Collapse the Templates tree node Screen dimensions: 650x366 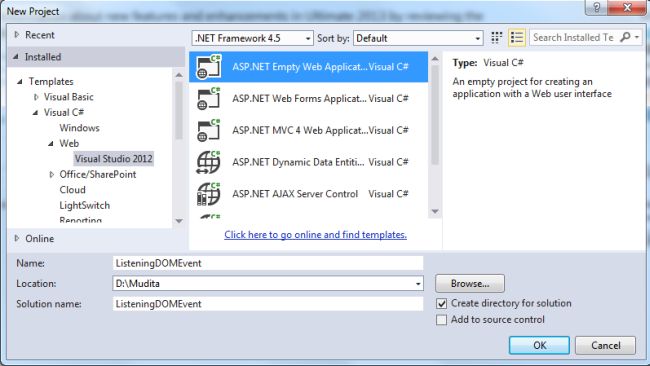pos(19,82)
